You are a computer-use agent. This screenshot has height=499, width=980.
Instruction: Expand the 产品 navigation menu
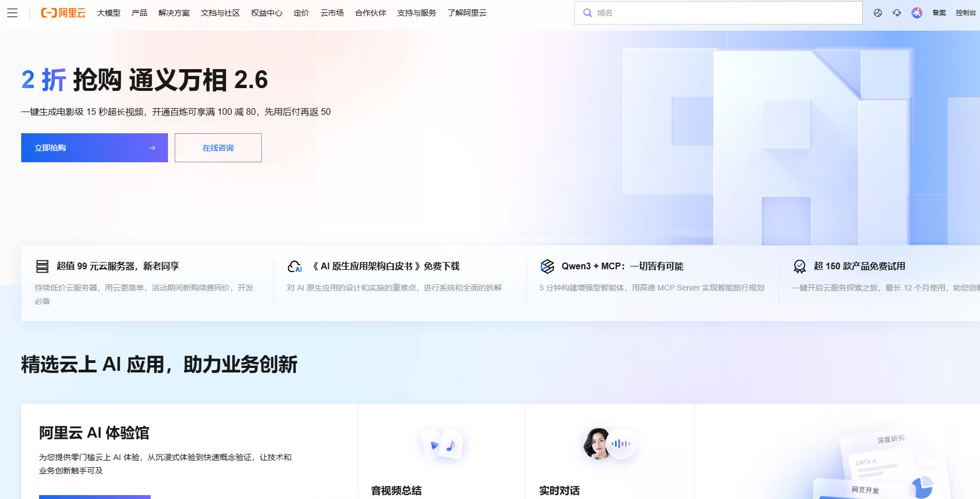pyautogui.click(x=140, y=13)
